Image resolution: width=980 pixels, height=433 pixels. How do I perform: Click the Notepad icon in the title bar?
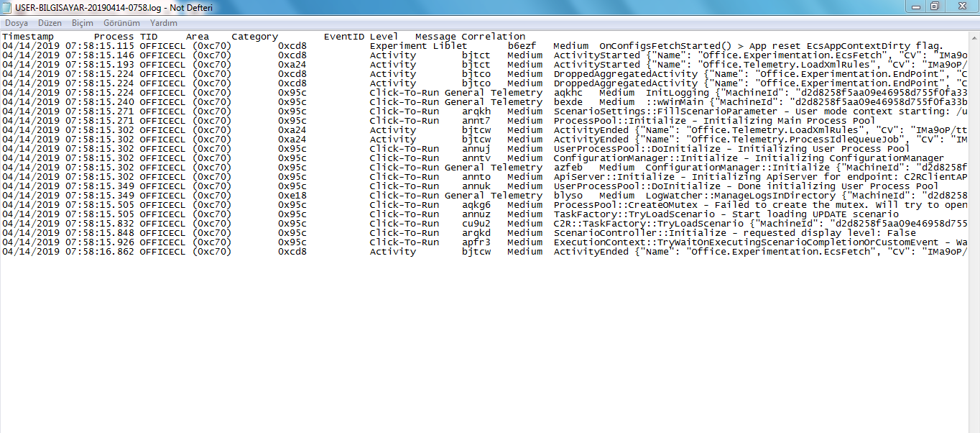coord(8,7)
